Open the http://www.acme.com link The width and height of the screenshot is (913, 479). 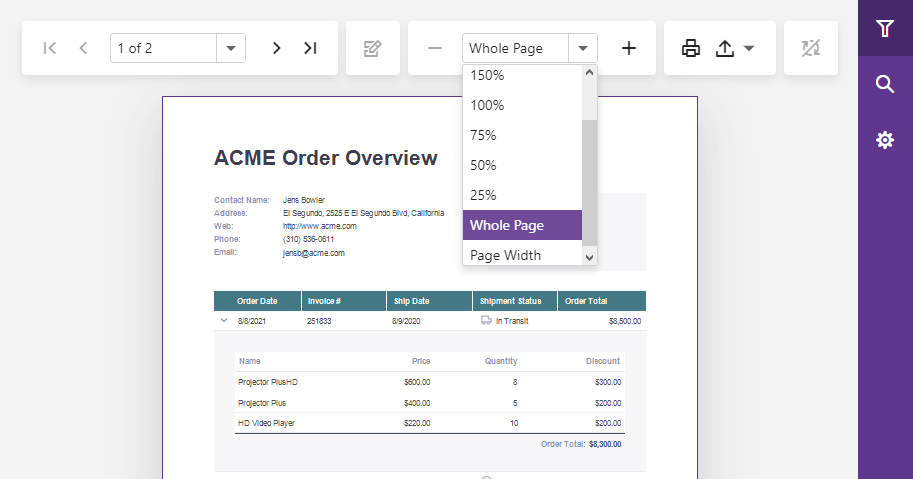pos(320,226)
